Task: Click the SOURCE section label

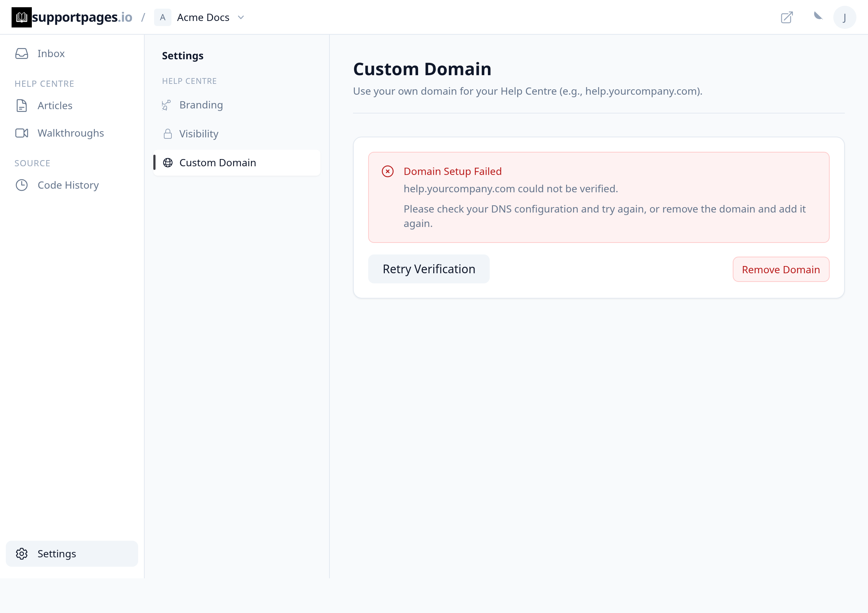Action: coord(32,163)
